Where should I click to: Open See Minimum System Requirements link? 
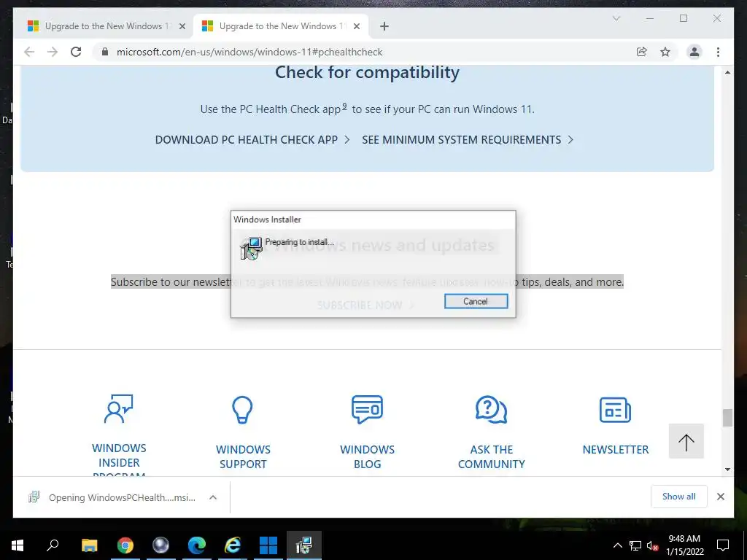click(x=468, y=139)
